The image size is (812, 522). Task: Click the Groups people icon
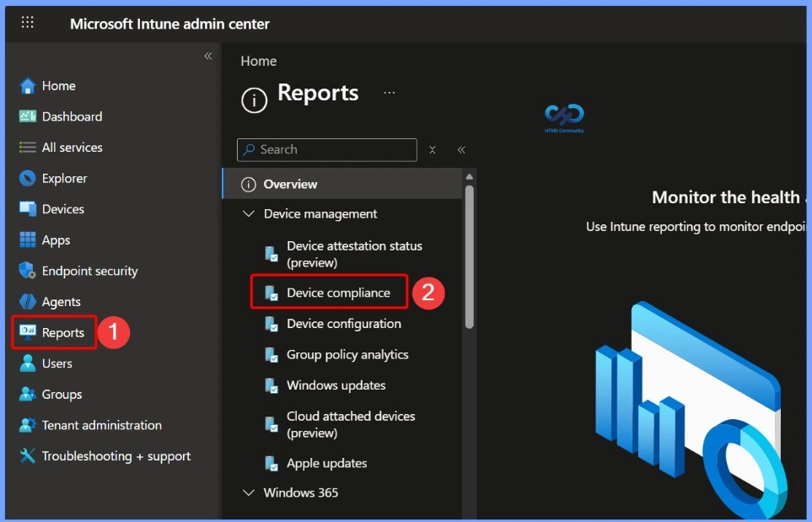coord(28,394)
